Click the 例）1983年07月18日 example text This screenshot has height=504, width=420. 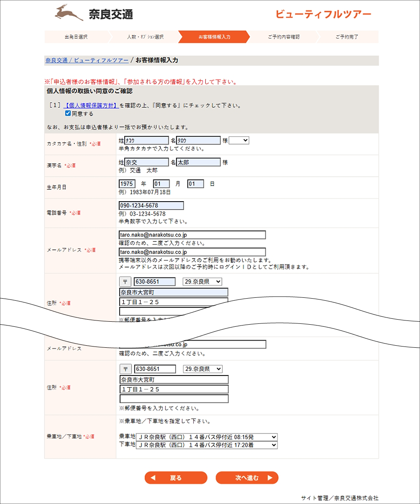click(x=145, y=192)
